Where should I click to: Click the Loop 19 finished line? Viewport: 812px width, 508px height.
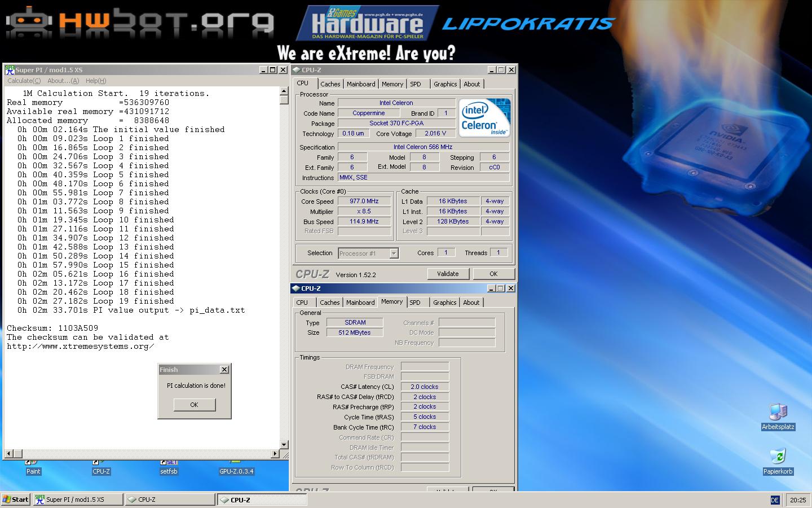(x=96, y=301)
